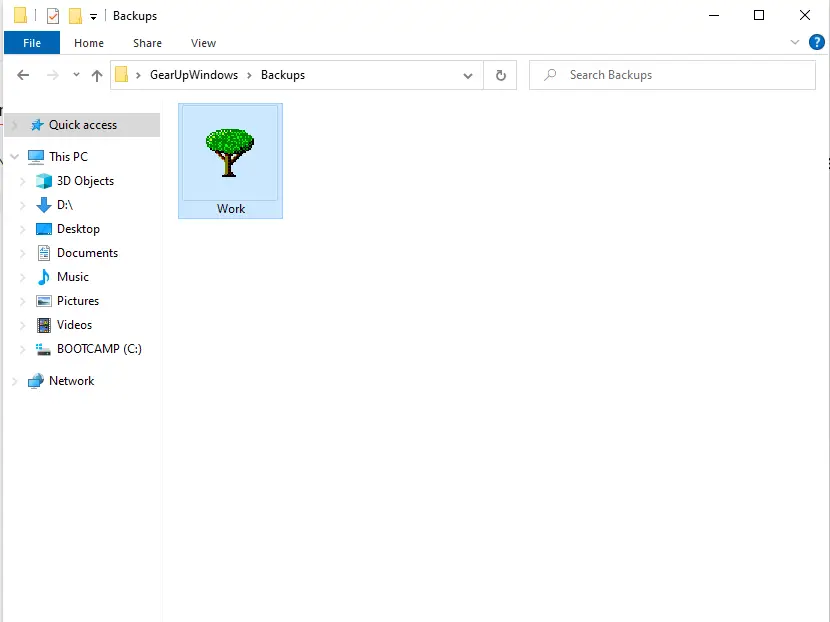Refresh the Backups folder
Screen dimensions: 830x622
click(500, 75)
